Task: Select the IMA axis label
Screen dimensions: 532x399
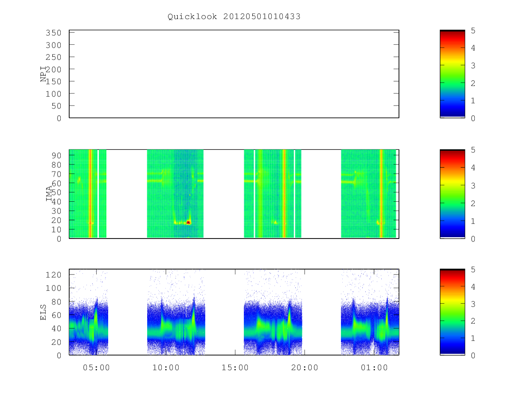Action: coord(49,194)
